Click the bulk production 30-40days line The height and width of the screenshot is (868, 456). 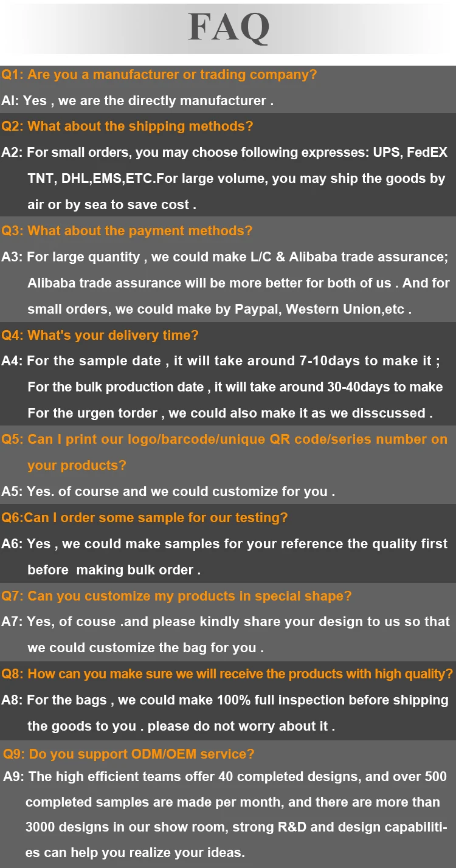click(x=235, y=387)
